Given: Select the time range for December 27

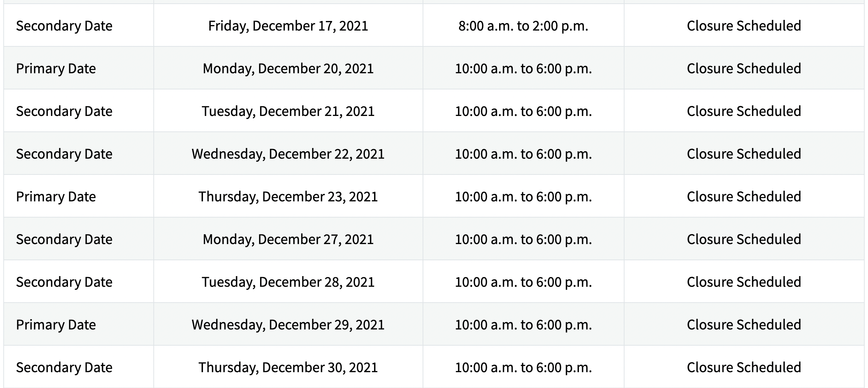Looking at the screenshot, I should coord(523,239).
